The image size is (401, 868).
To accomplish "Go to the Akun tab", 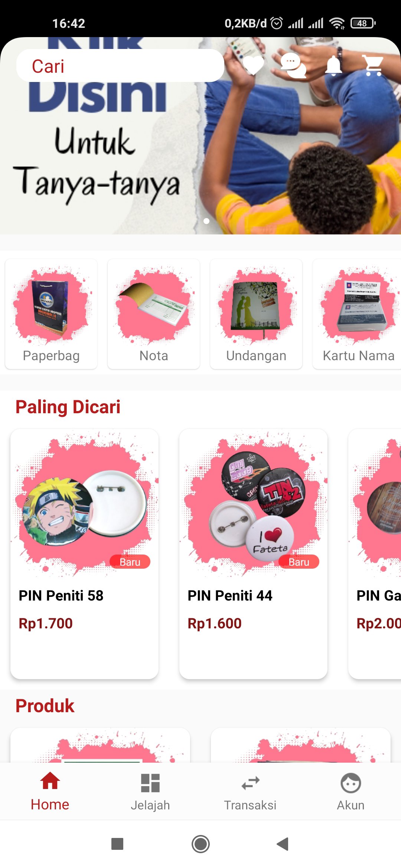I will coord(351,792).
